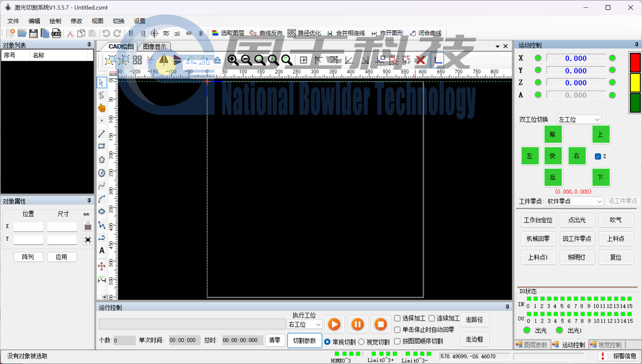Click the yellow color block
Viewport: 642px width, 364px height.
click(x=635, y=83)
